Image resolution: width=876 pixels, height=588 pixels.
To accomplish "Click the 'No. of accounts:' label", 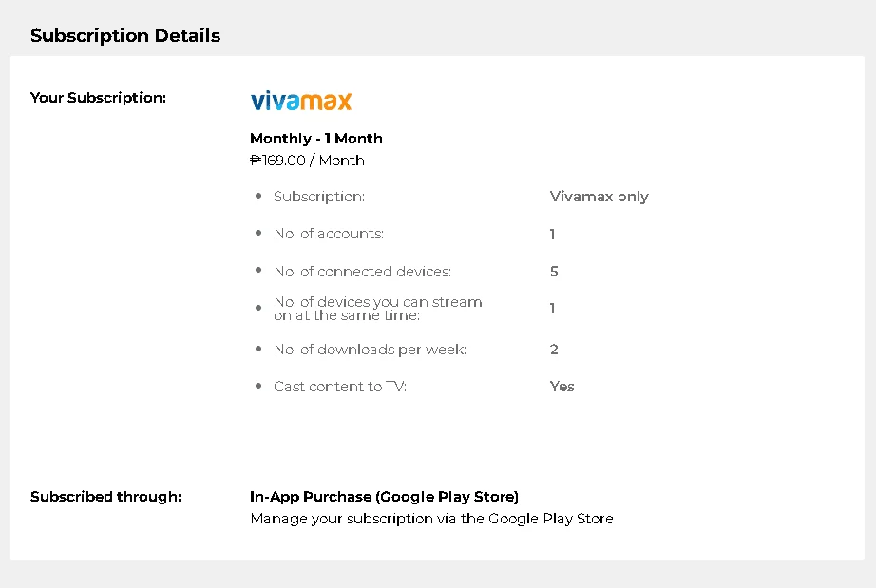I will tap(329, 234).
